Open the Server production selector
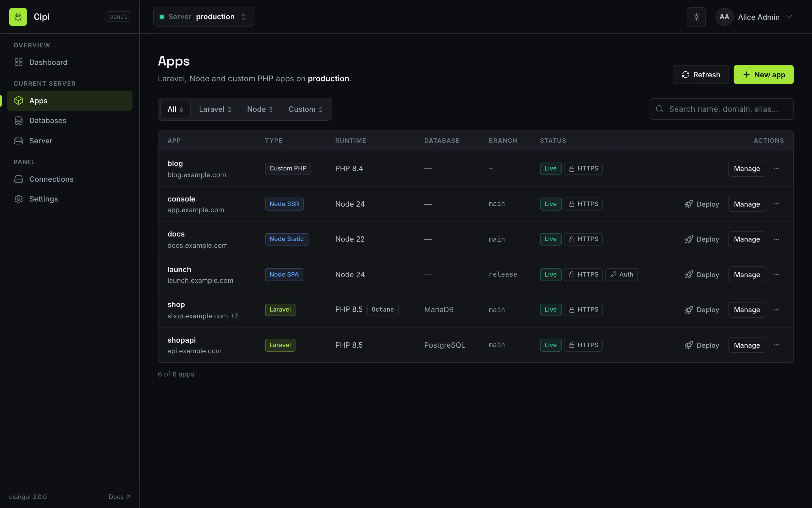 coord(204,17)
